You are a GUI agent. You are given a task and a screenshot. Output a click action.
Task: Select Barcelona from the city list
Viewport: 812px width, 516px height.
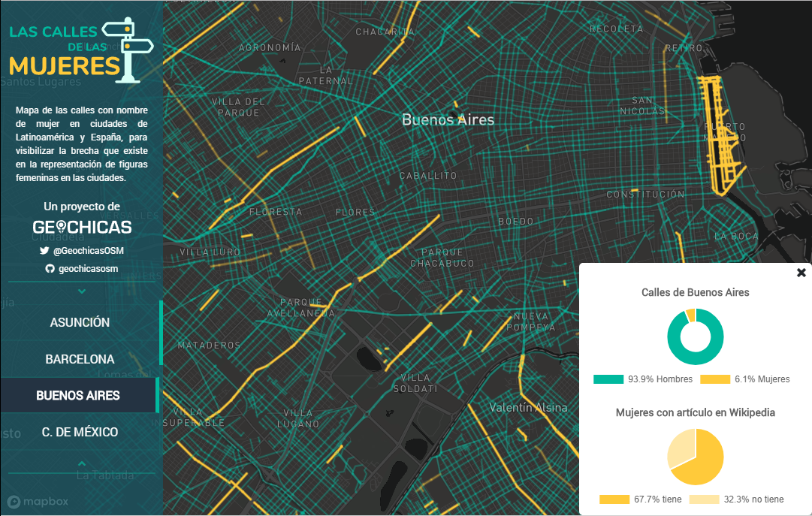click(x=80, y=359)
